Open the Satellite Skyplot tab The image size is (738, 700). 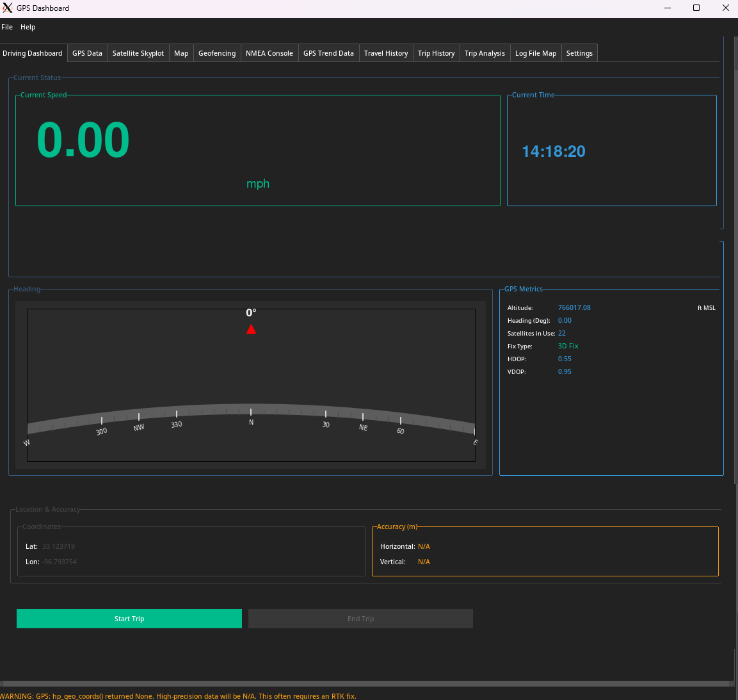click(x=138, y=53)
